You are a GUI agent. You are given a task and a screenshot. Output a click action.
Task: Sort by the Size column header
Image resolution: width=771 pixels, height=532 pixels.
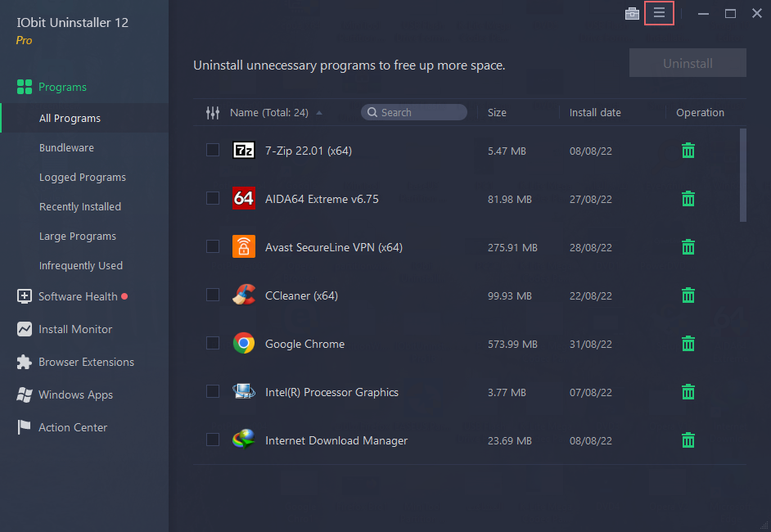coord(497,113)
